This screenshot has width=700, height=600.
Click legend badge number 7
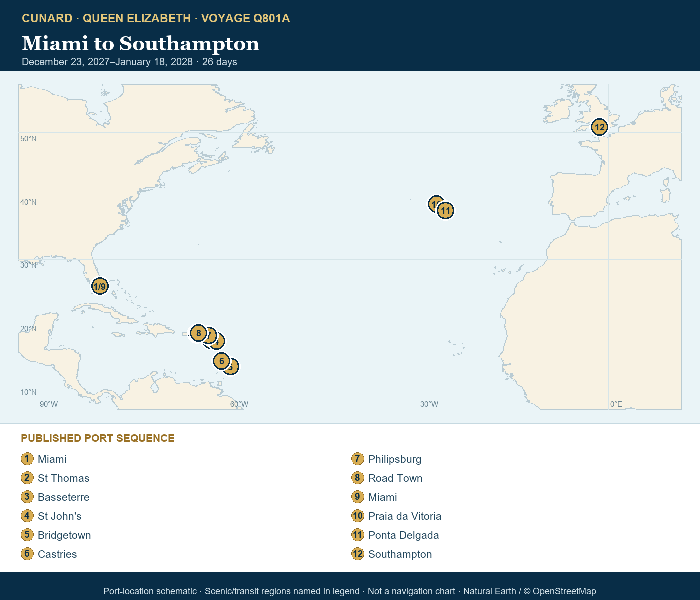[358, 459]
